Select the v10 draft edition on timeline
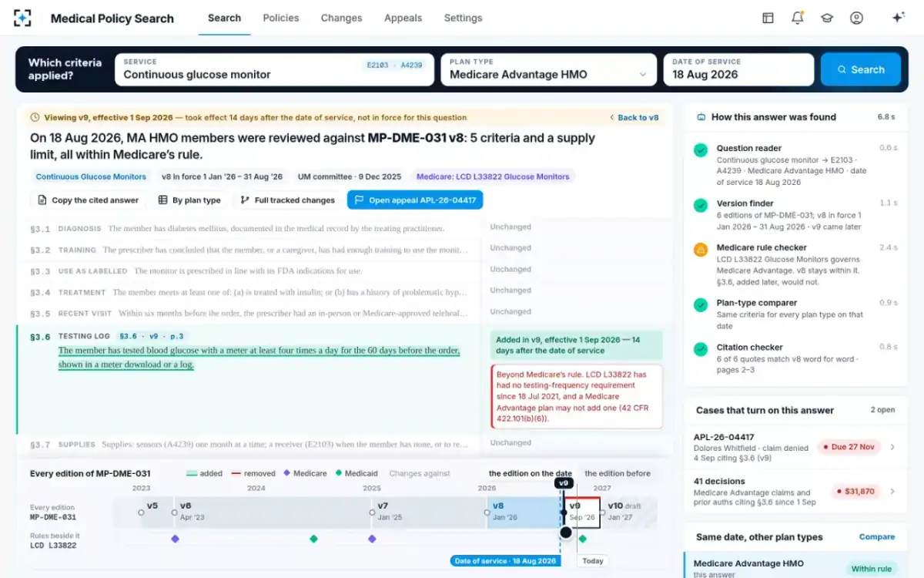This screenshot has height=578, width=924. [x=629, y=512]
